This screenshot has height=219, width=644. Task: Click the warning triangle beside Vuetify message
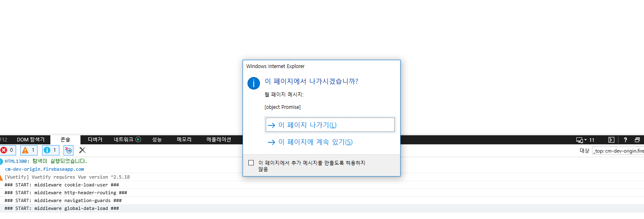[1, 177]
